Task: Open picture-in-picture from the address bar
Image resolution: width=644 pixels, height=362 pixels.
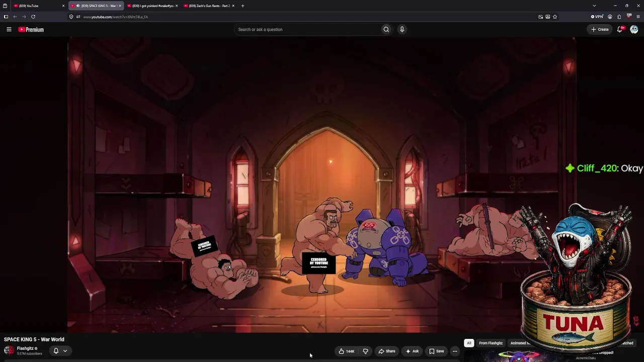Action: [541, 17]
